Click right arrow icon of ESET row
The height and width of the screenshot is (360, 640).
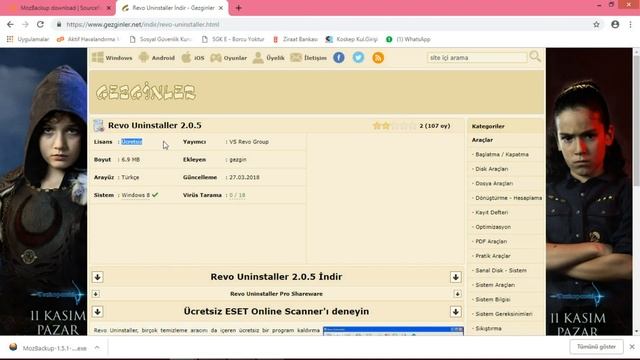[x=456, y=312]
